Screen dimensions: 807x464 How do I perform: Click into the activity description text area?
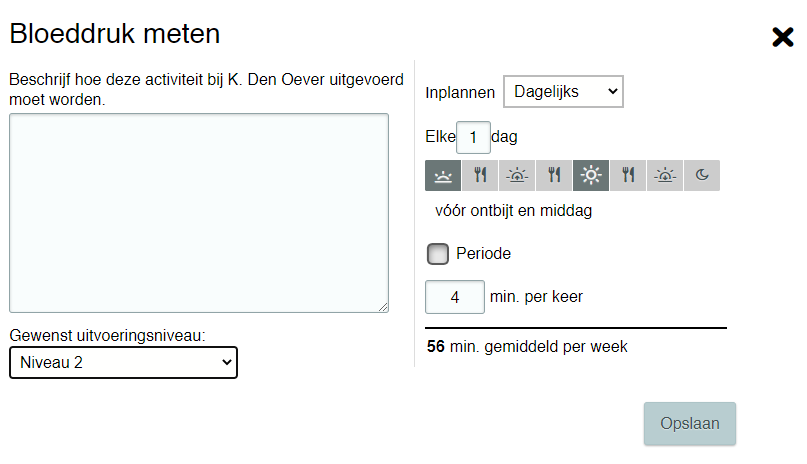point(198,212)
